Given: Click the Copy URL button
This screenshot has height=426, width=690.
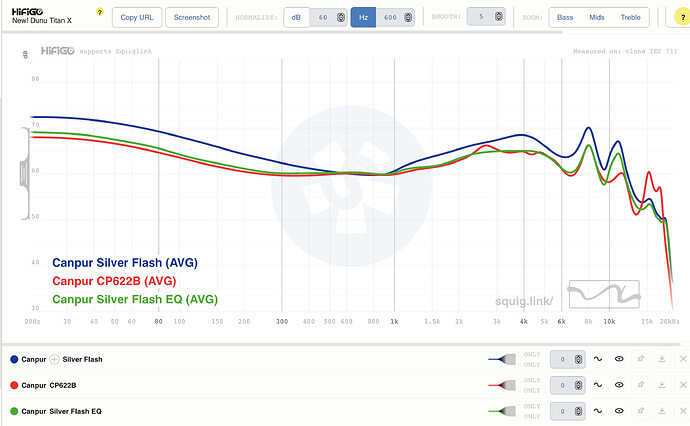Looking at the screenshot, I should [x=137, y=17].
